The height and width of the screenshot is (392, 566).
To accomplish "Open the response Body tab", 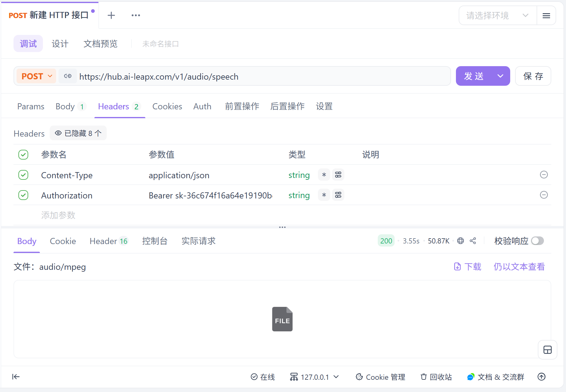I will tap(27, 241).
